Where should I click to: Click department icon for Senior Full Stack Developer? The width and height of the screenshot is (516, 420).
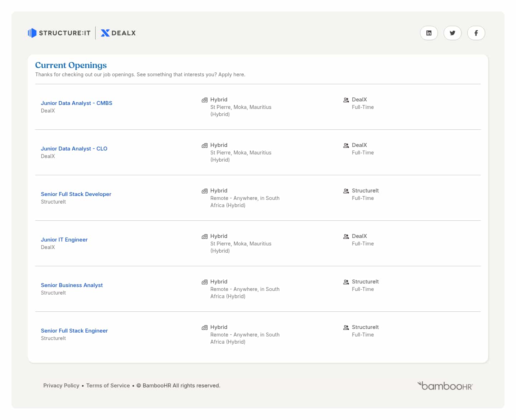pos(346,191)
